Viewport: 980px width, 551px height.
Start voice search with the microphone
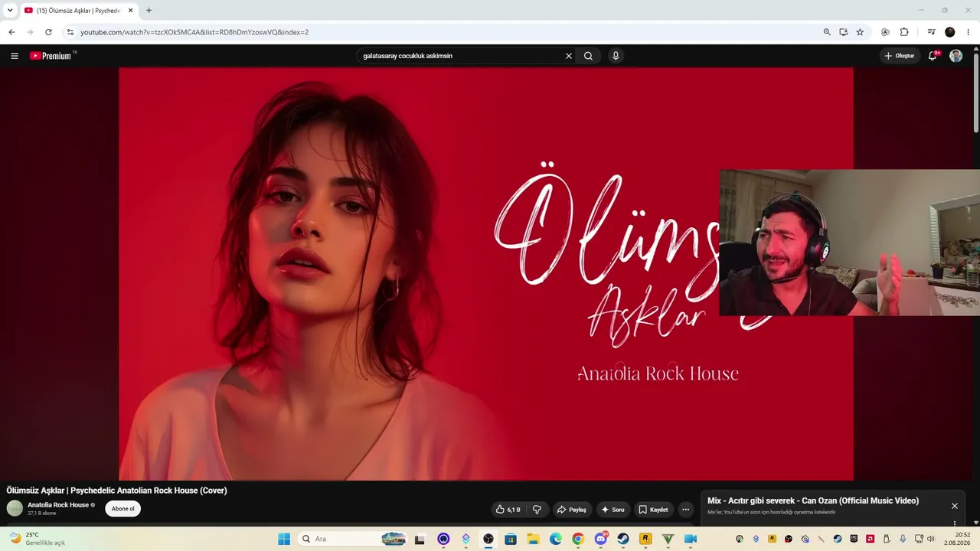tap(616, 56)
